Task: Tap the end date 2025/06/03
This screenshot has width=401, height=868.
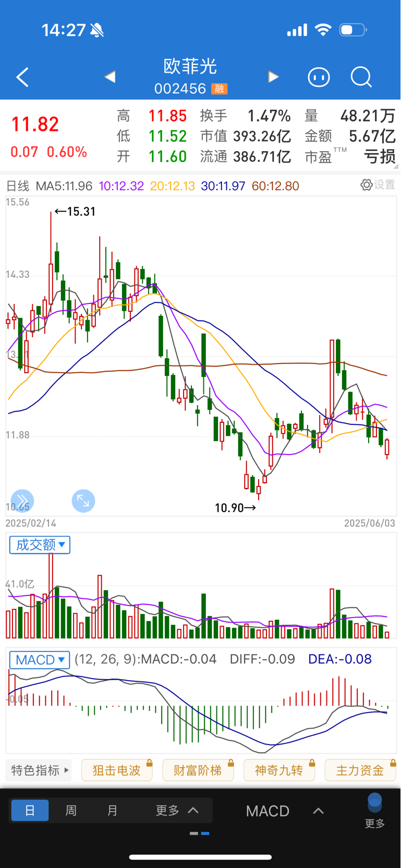Action: click(x=370, y=523)
